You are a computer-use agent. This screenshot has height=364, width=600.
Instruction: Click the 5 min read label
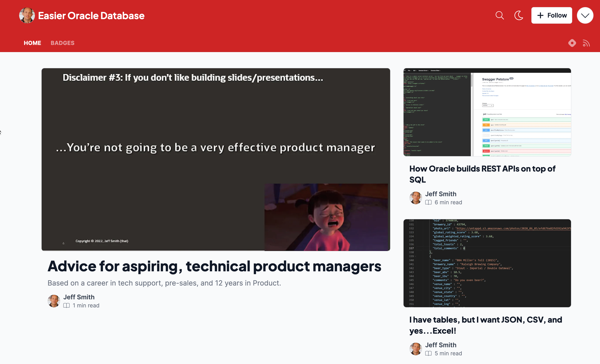tap(448, 353)
